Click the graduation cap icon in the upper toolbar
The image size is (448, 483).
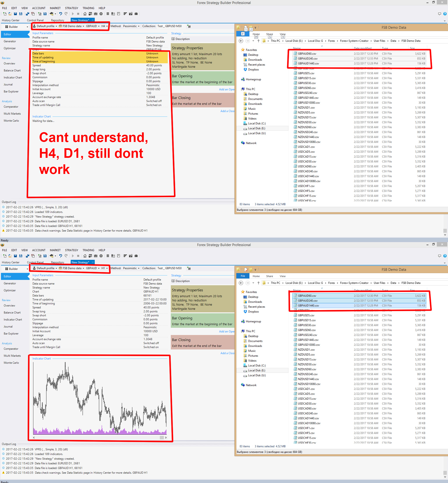pos(52,14)
